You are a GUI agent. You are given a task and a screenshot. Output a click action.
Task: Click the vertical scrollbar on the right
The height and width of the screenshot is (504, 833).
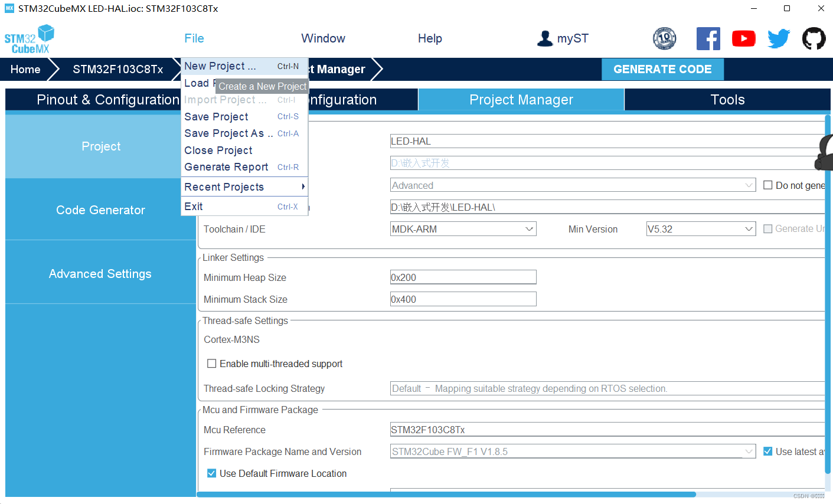tap(828, 295)
